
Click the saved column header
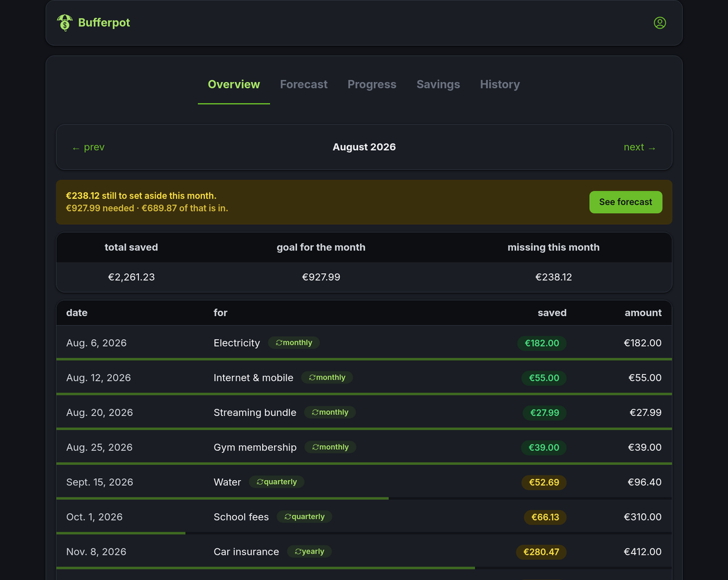552,313
